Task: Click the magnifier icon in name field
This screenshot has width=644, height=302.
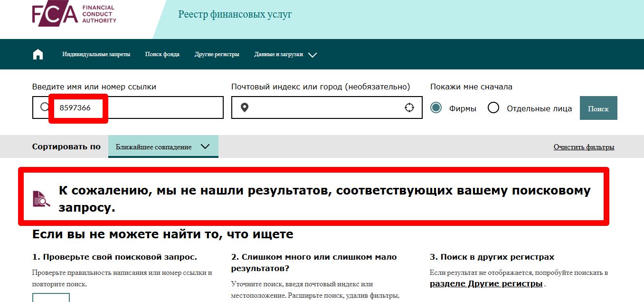Action: click(44, 107)
